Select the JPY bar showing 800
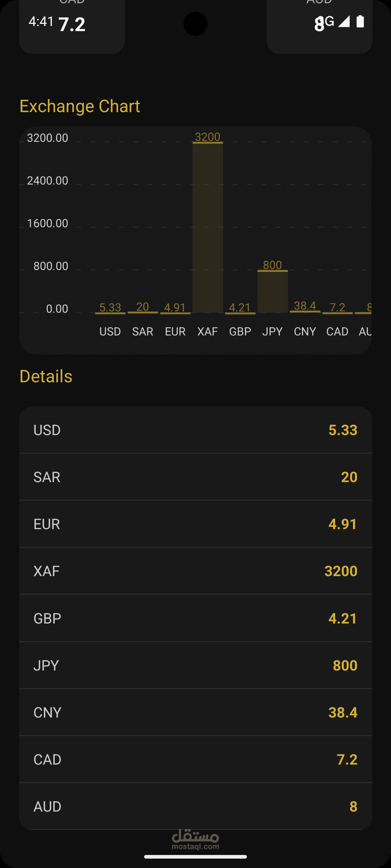 tap(273, 291)
